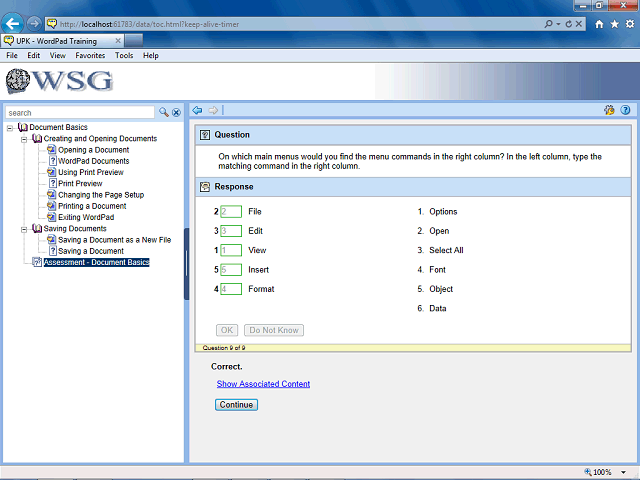
Task: Select the Exiting WordPad tree item
Action: click(86, 217)
